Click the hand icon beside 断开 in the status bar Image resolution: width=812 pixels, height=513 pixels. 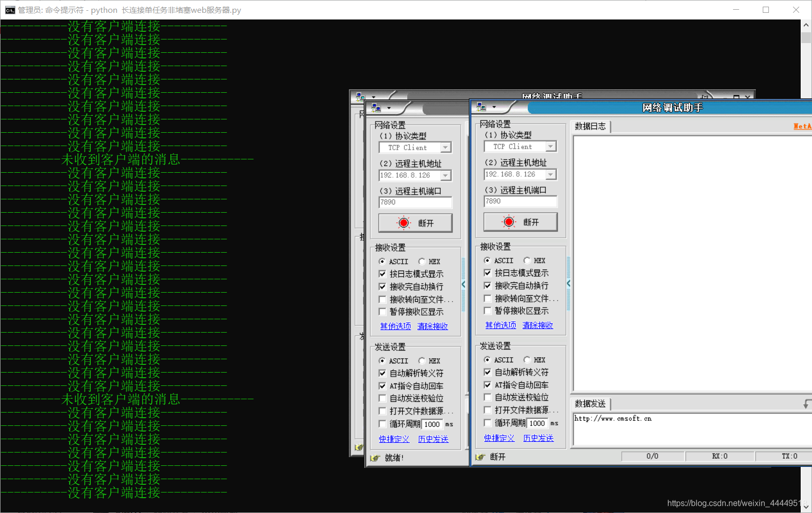click(x=480, y=457)
